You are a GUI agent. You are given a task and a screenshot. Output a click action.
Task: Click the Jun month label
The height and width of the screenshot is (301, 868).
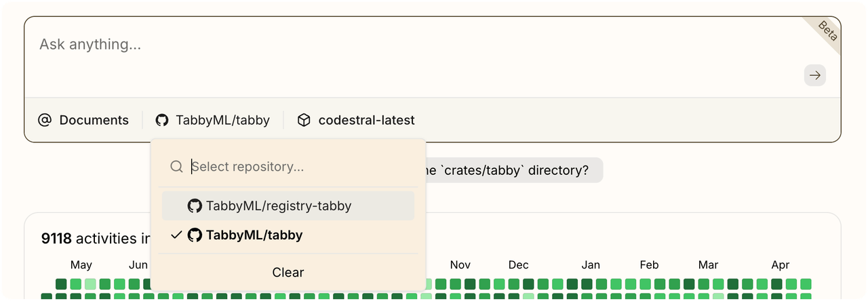138,264
